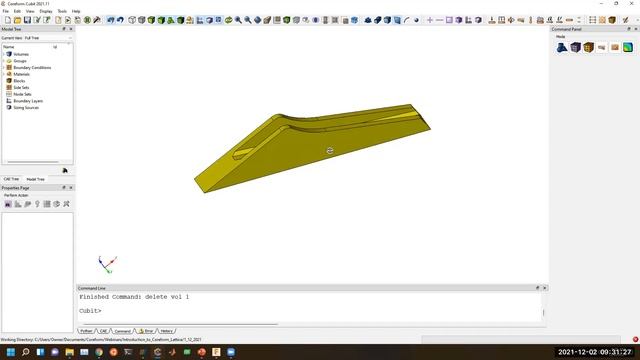Viewport: 640px width, 360px height.
Task: Click the command line horizontal scrollbar
Action: (180, 324)
